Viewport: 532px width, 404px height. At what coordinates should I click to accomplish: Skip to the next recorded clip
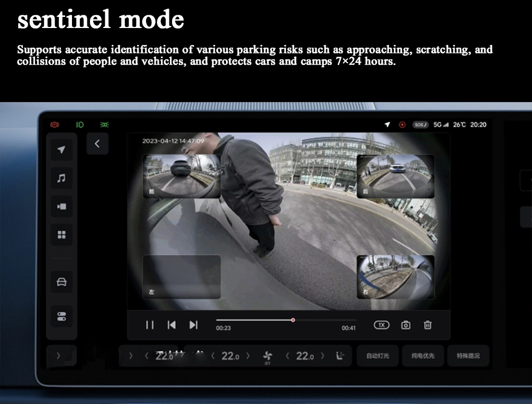click(193, 325)
